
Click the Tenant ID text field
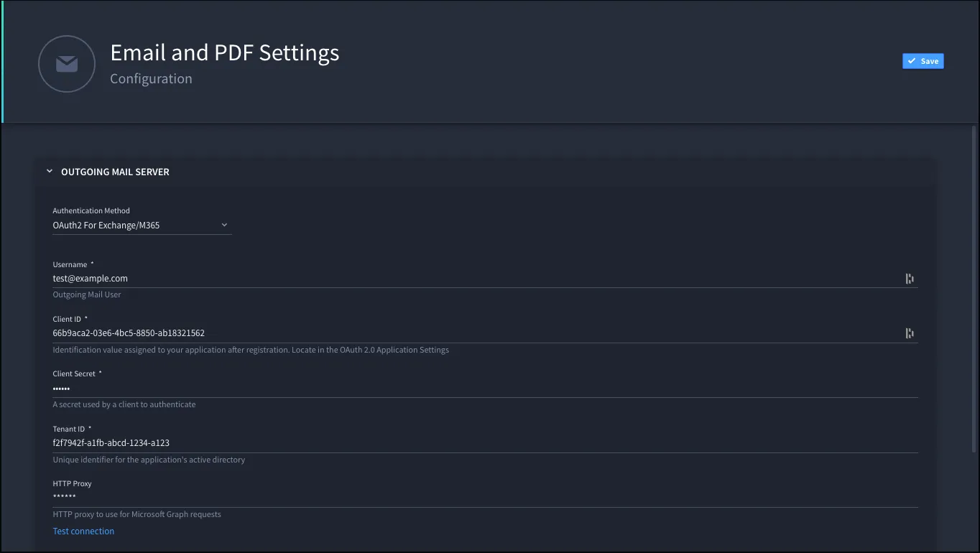[485, 443]
